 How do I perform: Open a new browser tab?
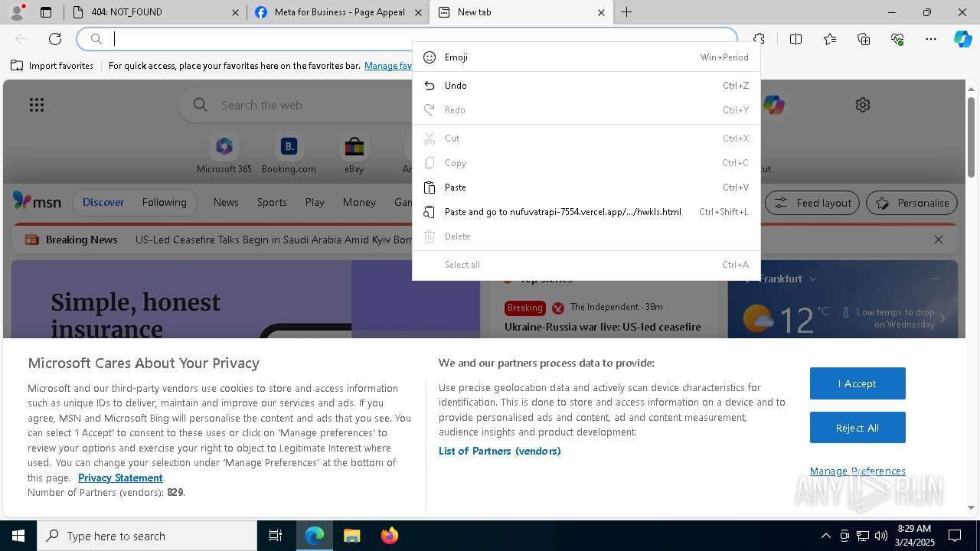tap(626, 12)
